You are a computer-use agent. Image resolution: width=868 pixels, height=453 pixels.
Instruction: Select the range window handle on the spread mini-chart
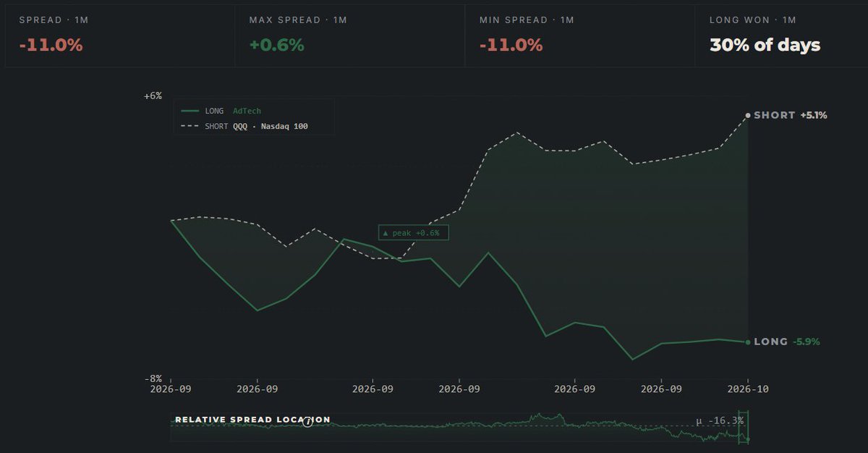(x=744, y=426)
